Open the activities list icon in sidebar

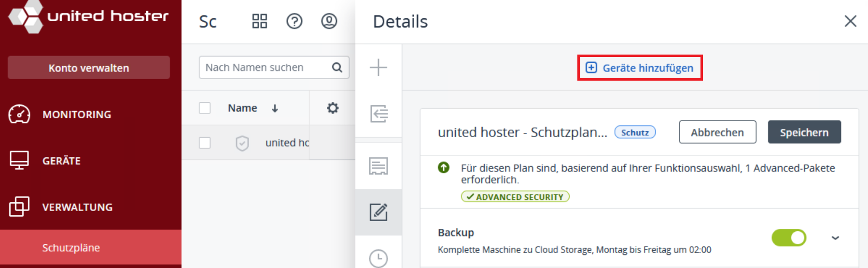point(378,166)
